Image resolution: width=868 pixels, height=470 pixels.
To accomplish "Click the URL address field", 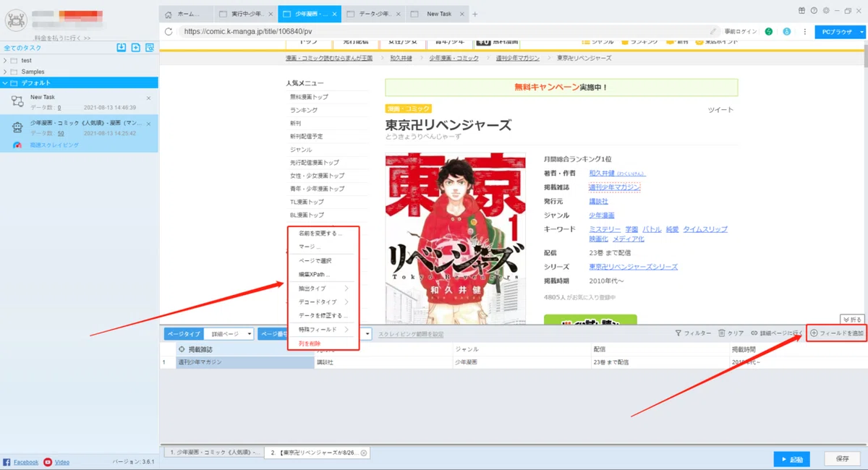I will (443, 32).
